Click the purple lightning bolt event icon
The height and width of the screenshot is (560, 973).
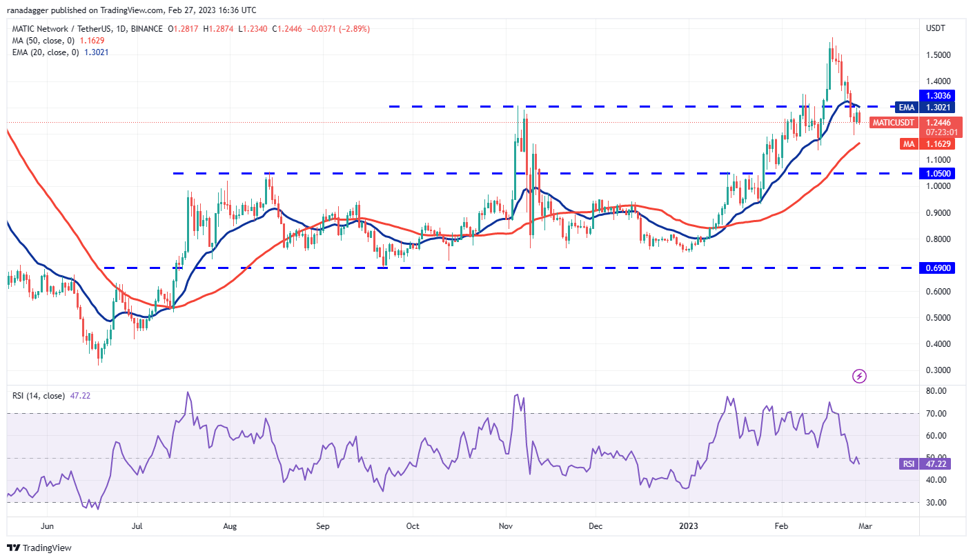(x=859, y=376)
